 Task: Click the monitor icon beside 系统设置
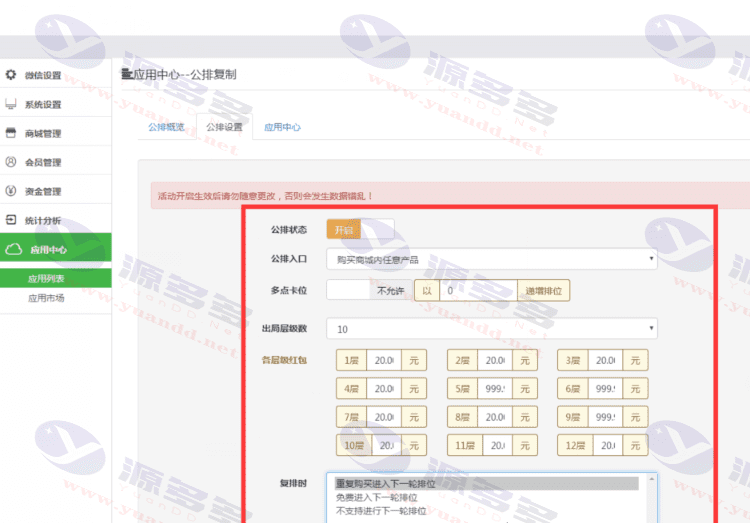[11, 104]
